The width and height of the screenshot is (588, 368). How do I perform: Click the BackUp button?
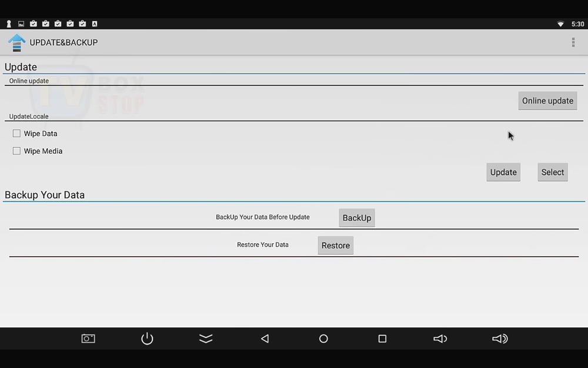(x=357, y=218)
